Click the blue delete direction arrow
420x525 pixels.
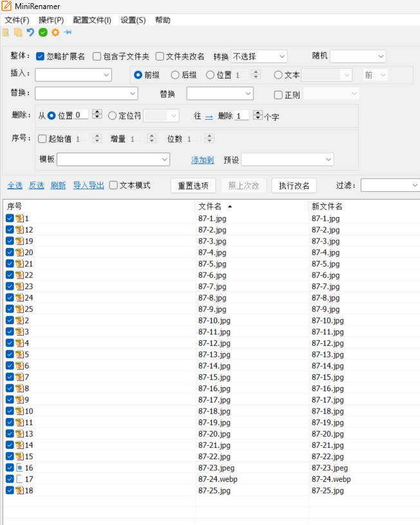click(x=209, y=117)
